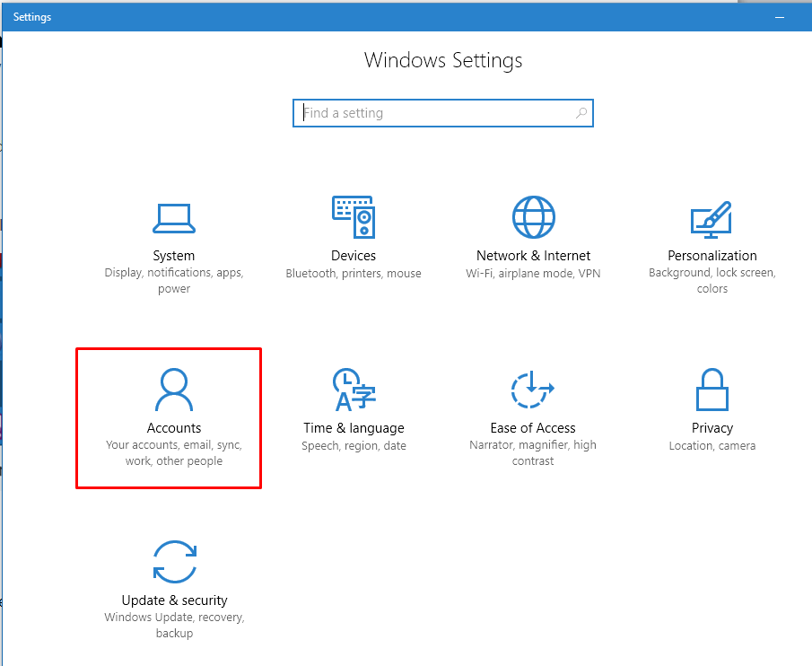Viewport: 812px width, 666px height.
Task: Click the search magnifier icon
Action: (x=581, y=113)
